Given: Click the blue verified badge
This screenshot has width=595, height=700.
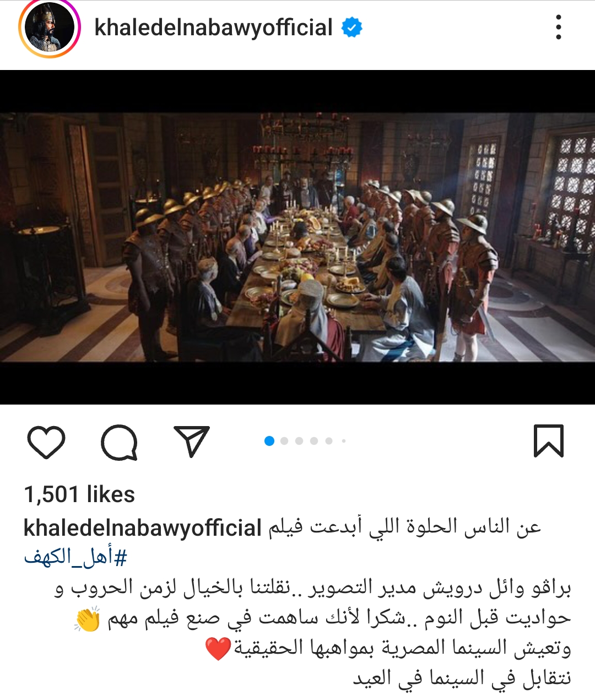Looking at the screenshot, I should pyautogui.click(x=352, y=27).
